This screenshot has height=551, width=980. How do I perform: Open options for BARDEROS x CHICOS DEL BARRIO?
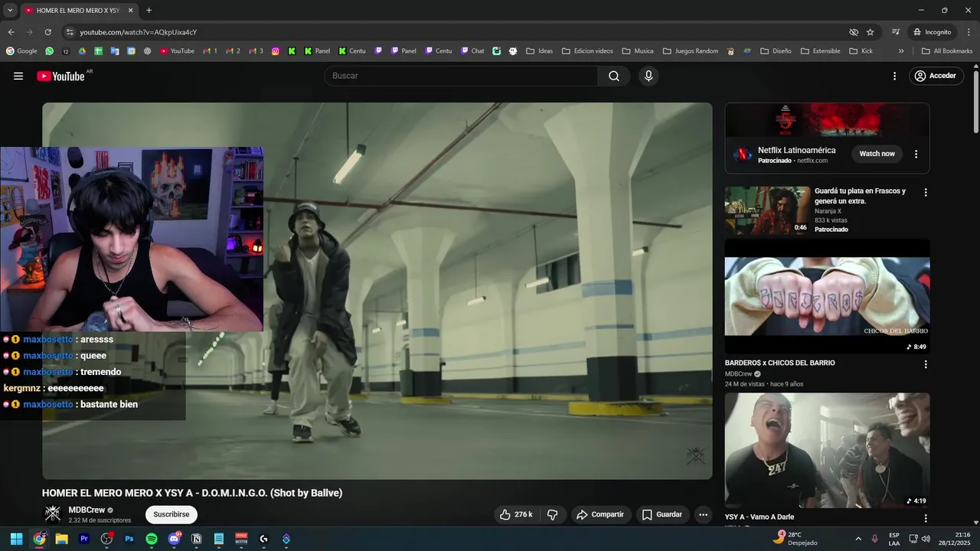pos(925,364)
